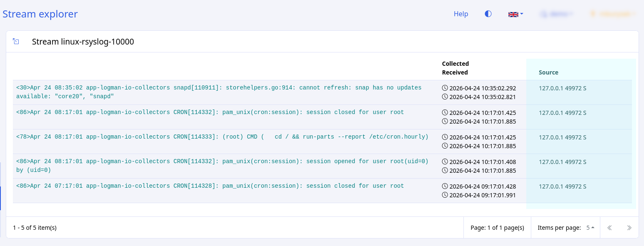The height and width of the screenshot is (246, 644).
Task: Click the expand icon beside the stream title
Action: [x=16, y=41]
